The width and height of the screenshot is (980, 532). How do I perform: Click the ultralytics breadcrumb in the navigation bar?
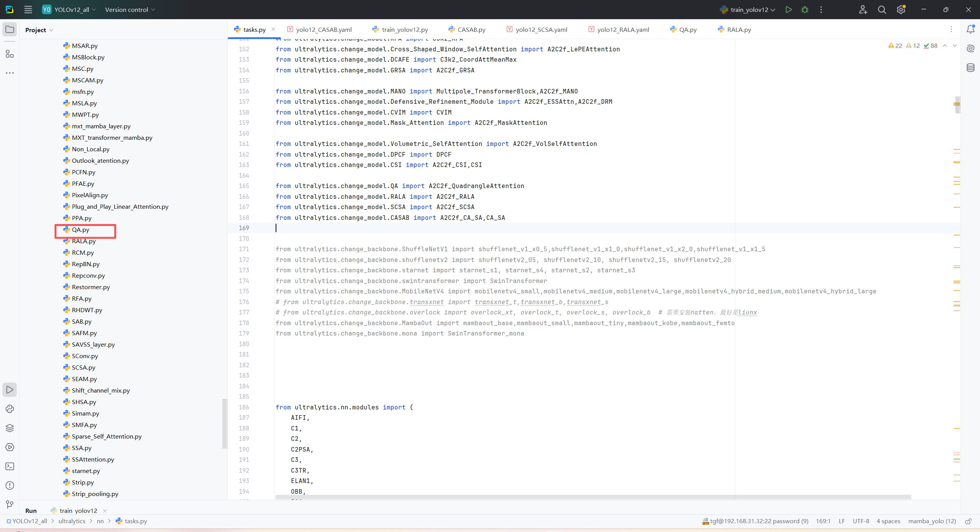(x=72, y=521)
